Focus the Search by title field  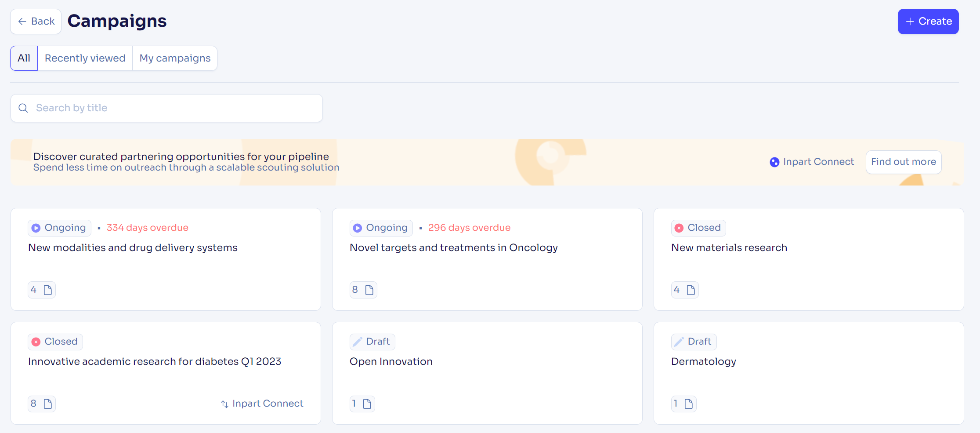pos(166,108)
